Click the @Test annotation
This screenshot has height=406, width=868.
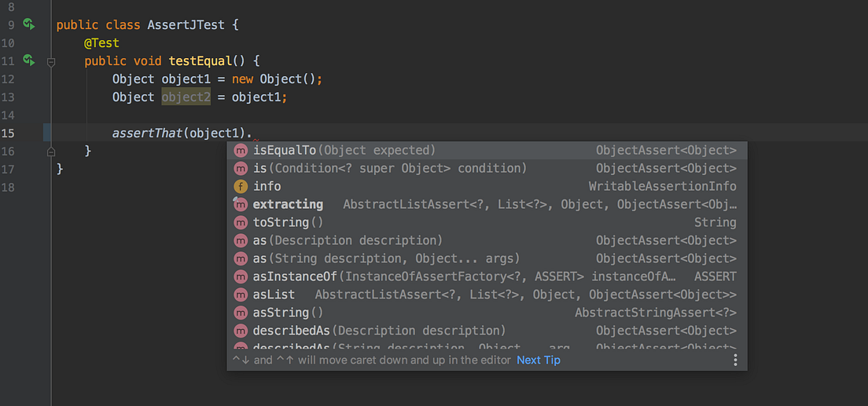(102, 42)
